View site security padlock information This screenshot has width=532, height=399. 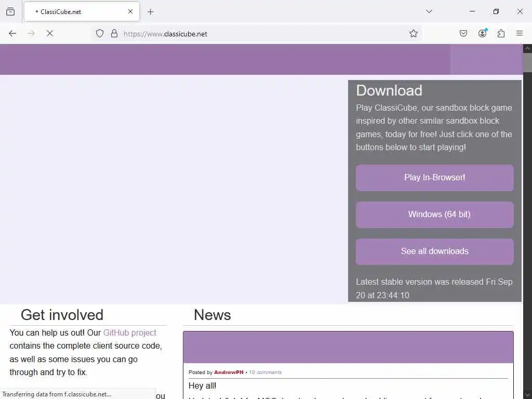coord(114,33)
